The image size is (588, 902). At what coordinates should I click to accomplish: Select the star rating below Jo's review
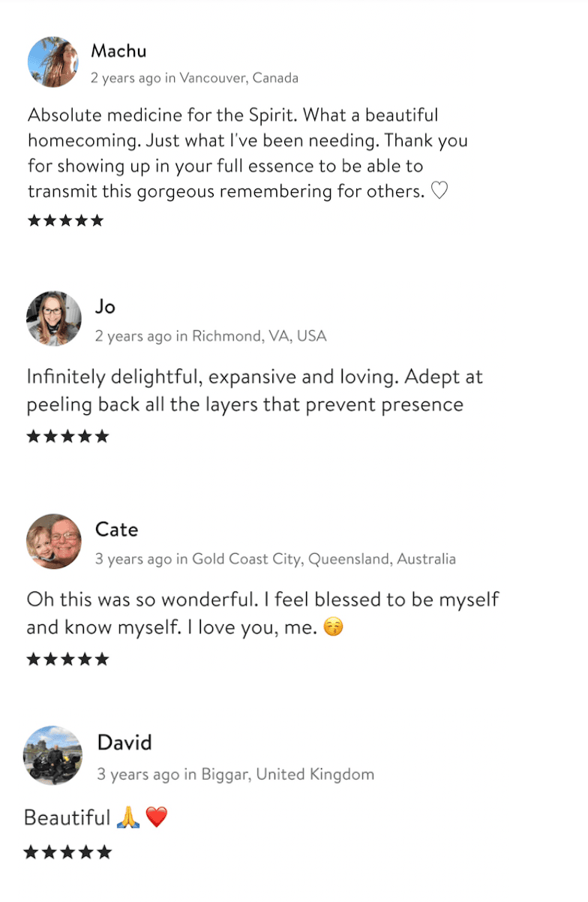coord(67,436)
